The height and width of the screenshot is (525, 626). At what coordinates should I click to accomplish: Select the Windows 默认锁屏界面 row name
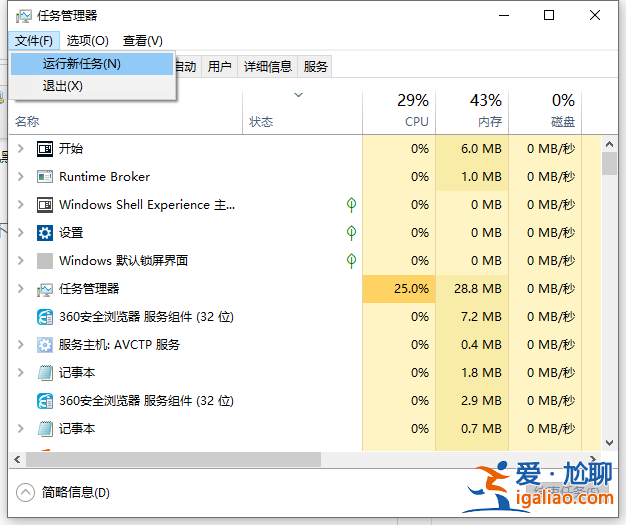(123, 261)
